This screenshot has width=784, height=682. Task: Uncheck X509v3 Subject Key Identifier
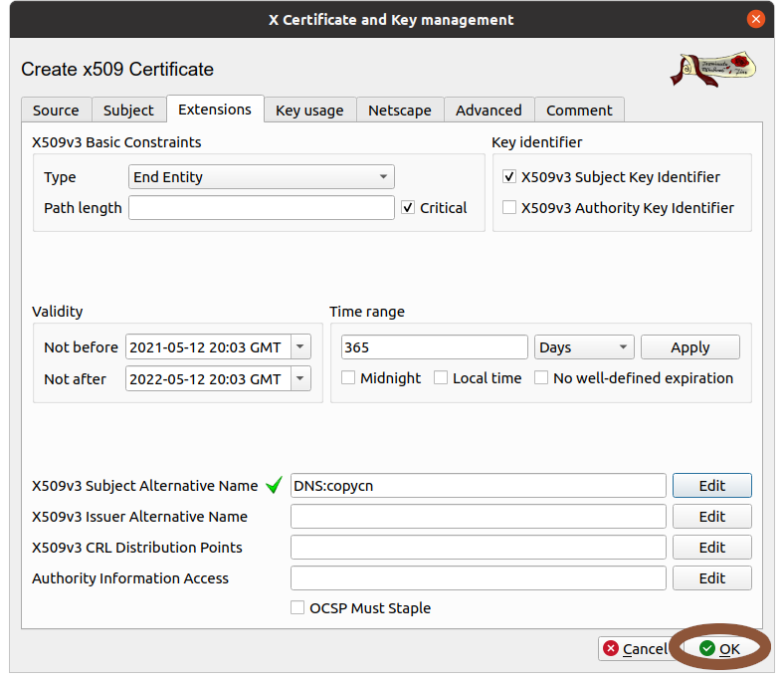(509, 176)
